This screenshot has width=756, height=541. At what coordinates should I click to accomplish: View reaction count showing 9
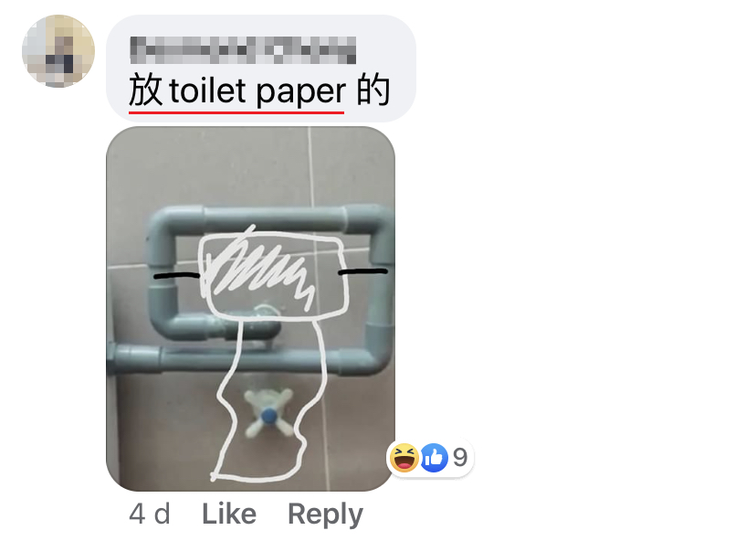[x=460, y=457]
